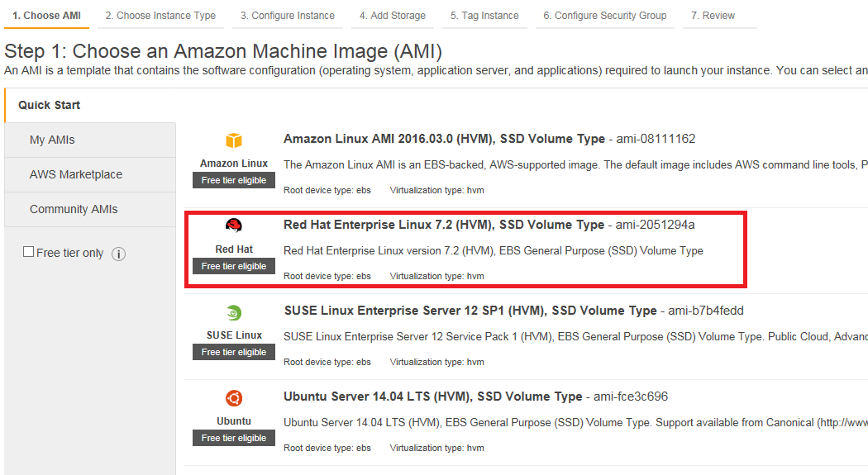Click the info icon beside Free tier only
The height and width of the screenshot is (475, 868).
pos(118,254)
